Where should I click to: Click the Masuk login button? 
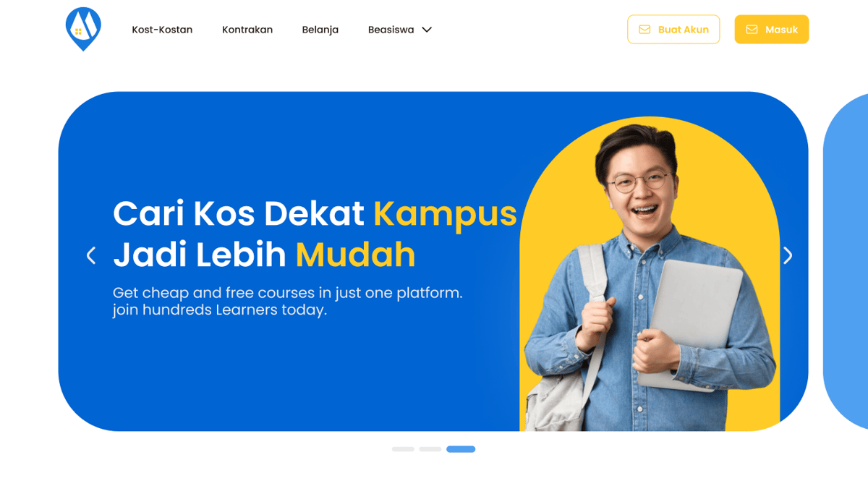point(772,30)
